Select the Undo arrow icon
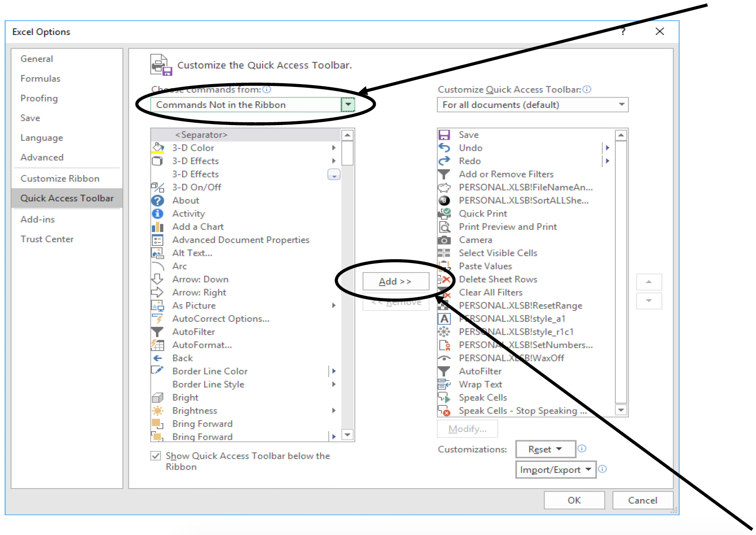The image size is (756, 535). (x=444, y=148)
